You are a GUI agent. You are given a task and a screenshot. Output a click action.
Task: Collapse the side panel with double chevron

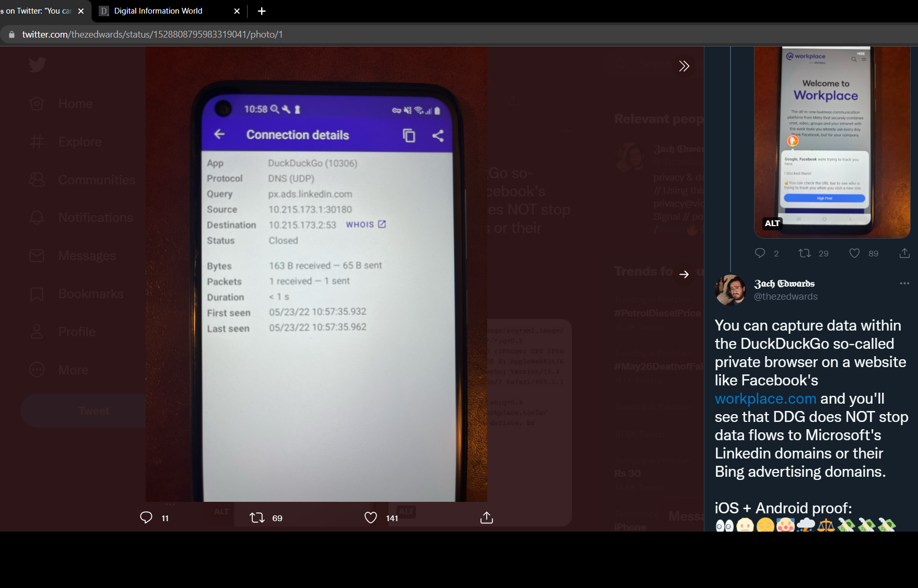click(684, 66)
